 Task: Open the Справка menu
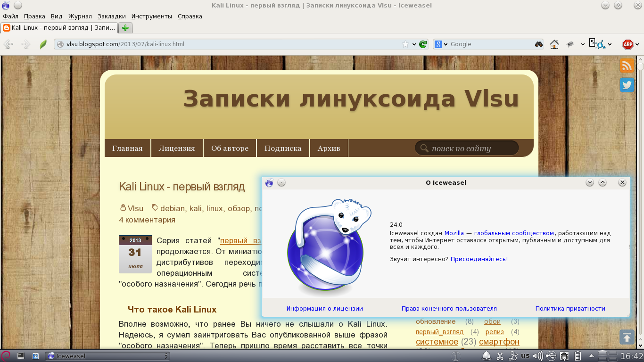(190, 16)
